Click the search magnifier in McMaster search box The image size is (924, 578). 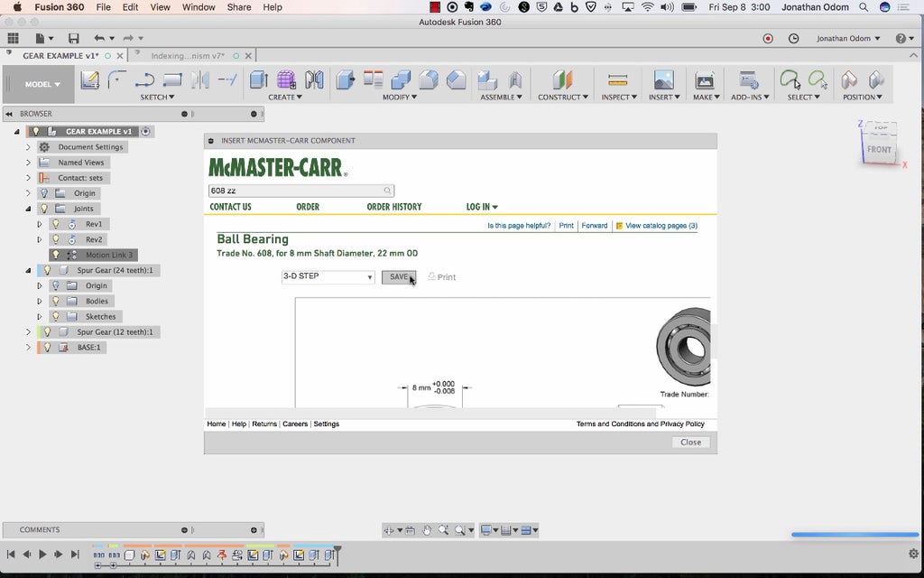click(387, 191)
